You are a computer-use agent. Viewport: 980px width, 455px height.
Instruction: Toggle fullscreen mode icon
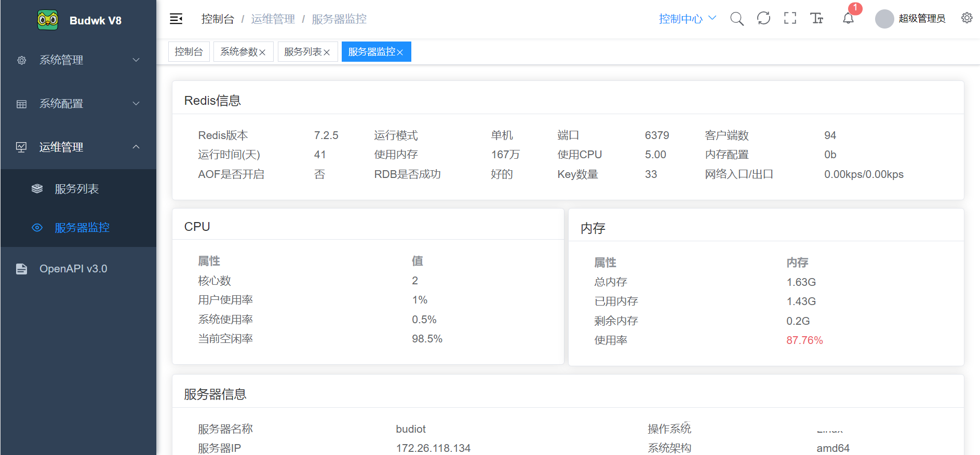(790, 19)
